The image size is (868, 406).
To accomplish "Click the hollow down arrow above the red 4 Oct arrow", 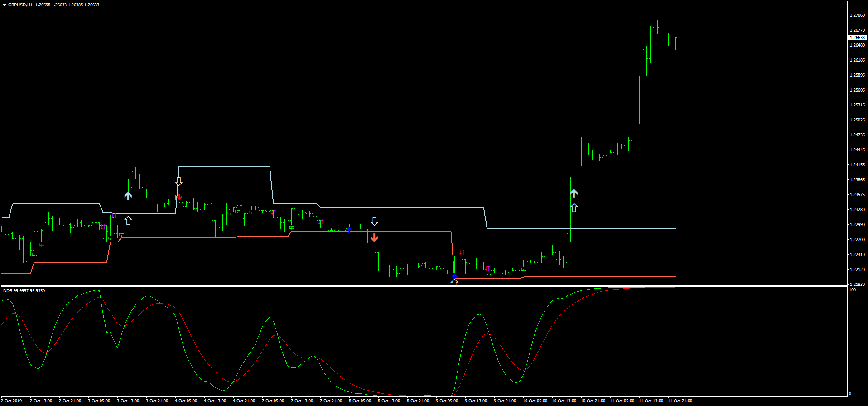I will pos(179,182).
